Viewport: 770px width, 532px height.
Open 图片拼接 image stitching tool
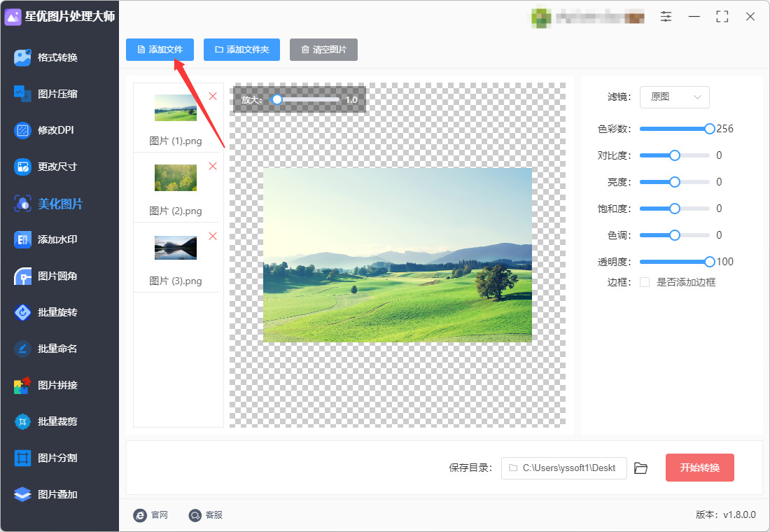[x=46, y=385]
